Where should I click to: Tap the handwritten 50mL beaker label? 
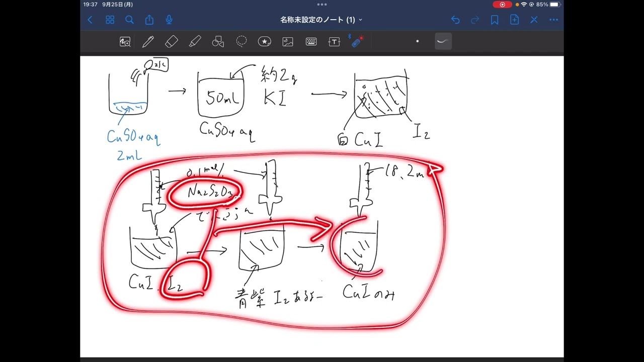pyautogui.click(x=222, y=99)
